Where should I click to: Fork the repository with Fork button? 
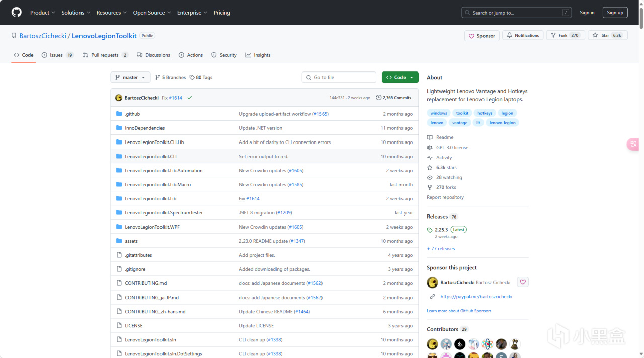[x=566, y=35]
